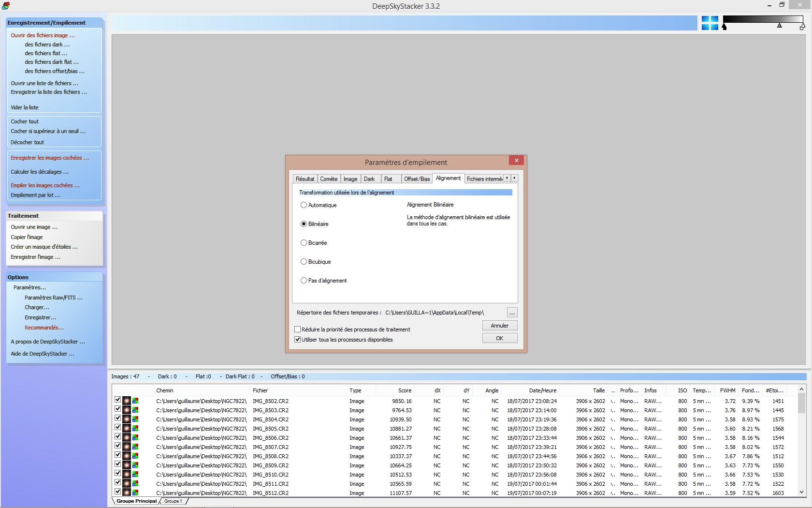Sort list by the Score column header
Screen dimensions: 812x508
point(395,390)
